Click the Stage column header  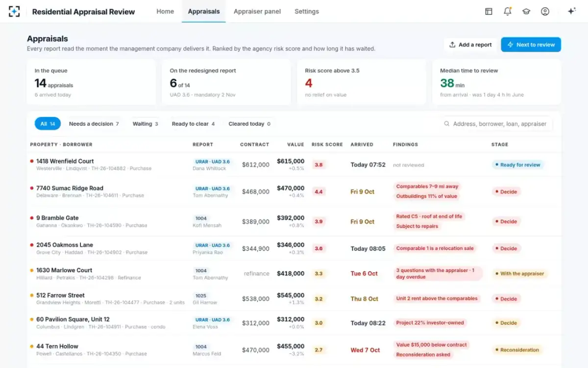[500, 145]
